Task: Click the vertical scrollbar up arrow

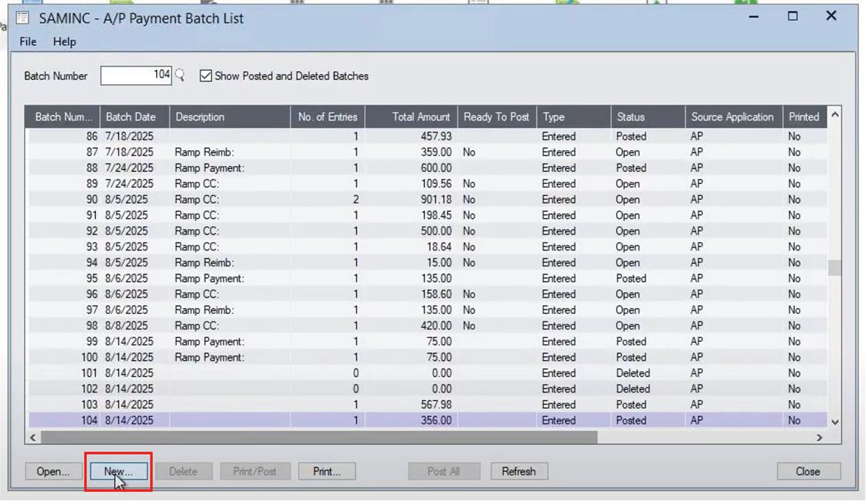Action: coord(834,115)
